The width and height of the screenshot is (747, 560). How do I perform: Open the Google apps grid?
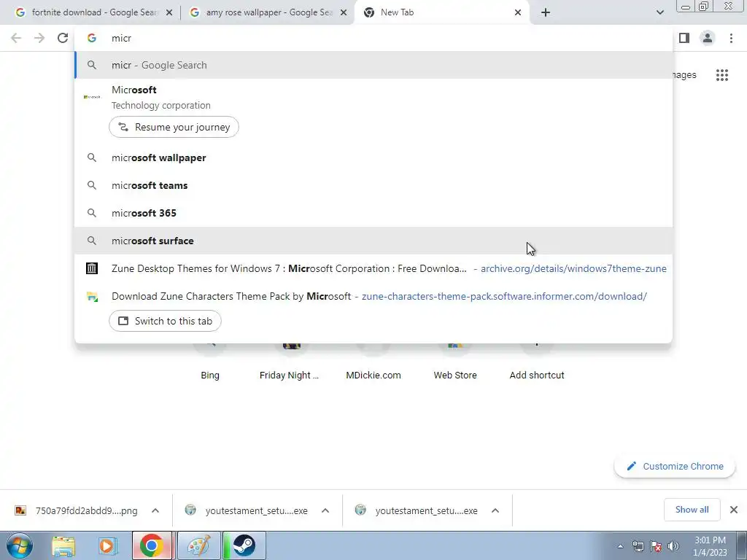(x=722, y=75)
